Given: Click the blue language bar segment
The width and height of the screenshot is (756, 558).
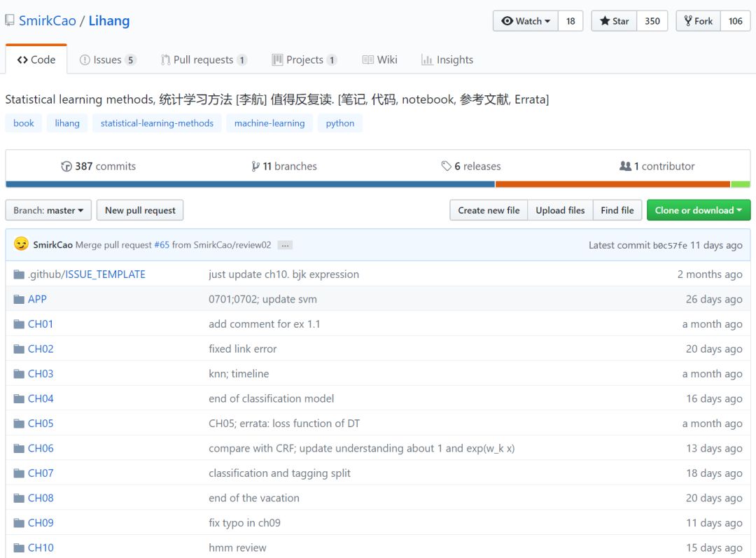Looking at the screenshot, I should pos(250,184).
